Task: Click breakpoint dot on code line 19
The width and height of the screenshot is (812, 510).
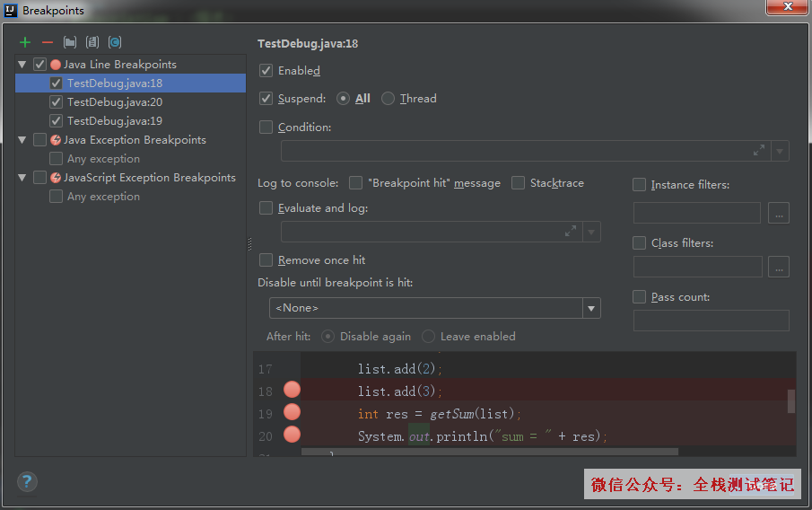Action: [x=292, y=412]
